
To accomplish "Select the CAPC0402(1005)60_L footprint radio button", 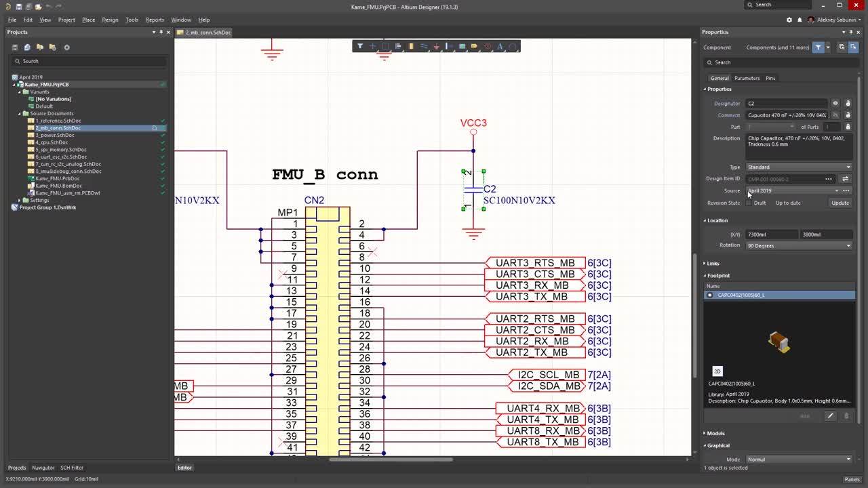I will (710, 296).
